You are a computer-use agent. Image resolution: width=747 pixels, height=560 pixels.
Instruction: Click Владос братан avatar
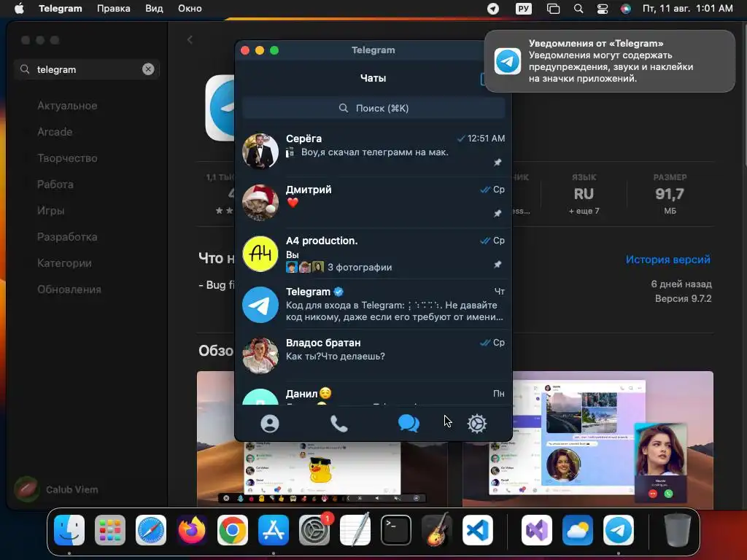coord(260,356)
